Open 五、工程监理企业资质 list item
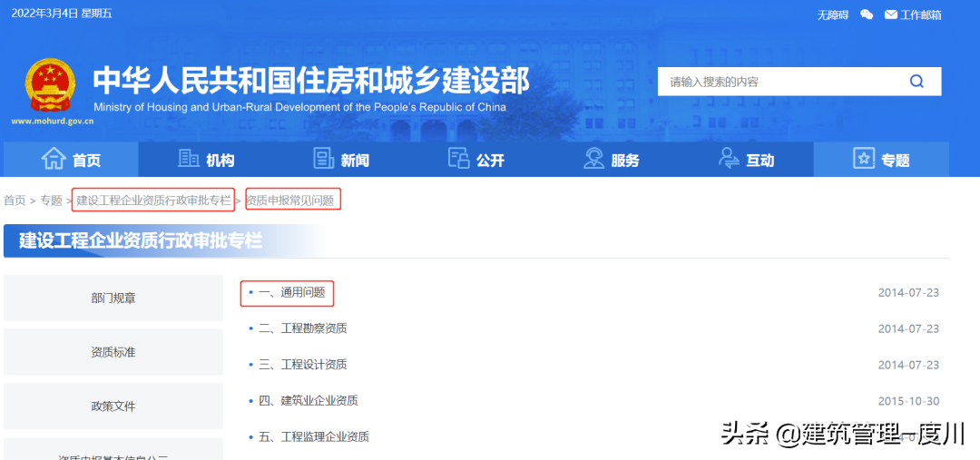 (x=314, y=436)
